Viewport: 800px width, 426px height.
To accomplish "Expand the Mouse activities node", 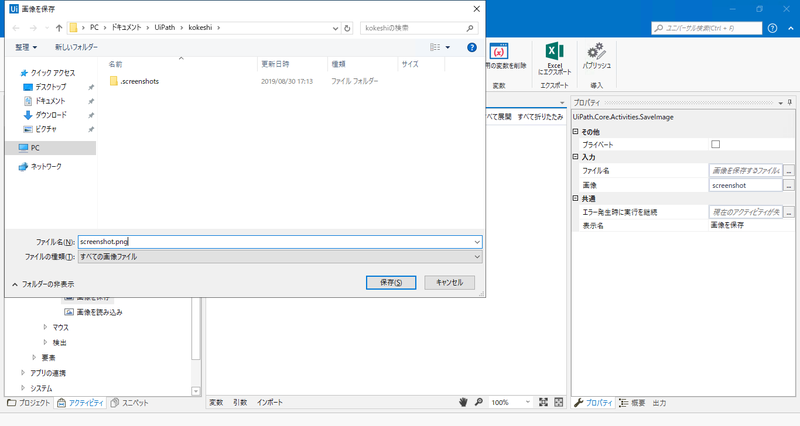I will 45,327.
